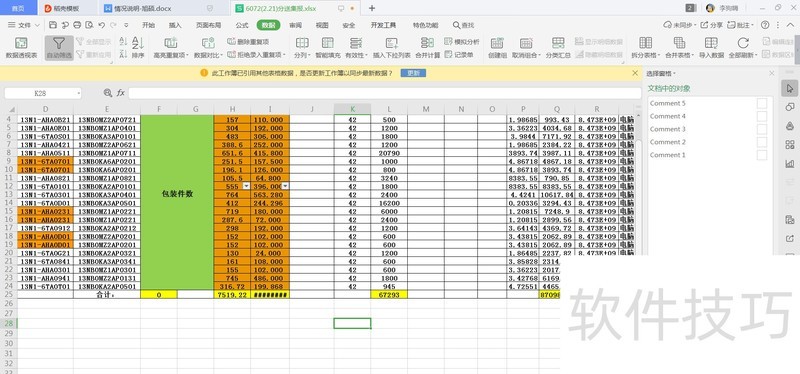Expand the name box dropdown for K28

point(79,93)
